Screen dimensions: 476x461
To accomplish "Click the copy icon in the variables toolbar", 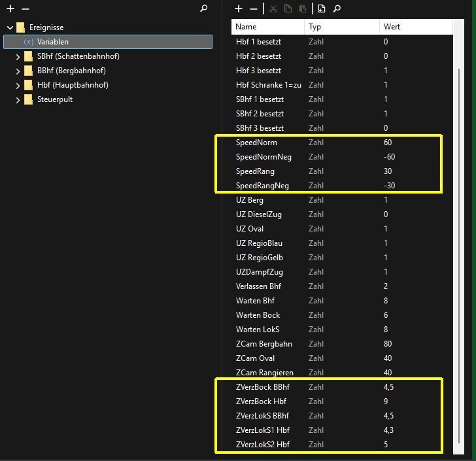I will pos(288,9).
